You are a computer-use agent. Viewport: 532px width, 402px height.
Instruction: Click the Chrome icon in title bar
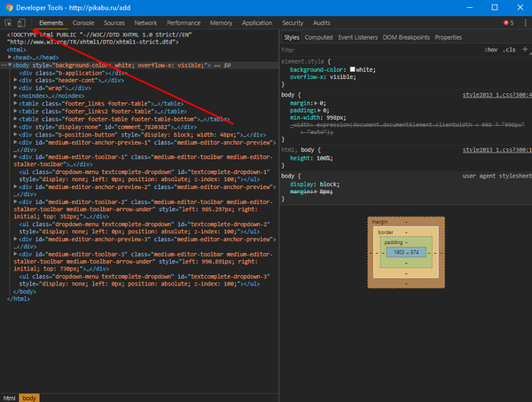pyautogui.click(x=8, y=7)
